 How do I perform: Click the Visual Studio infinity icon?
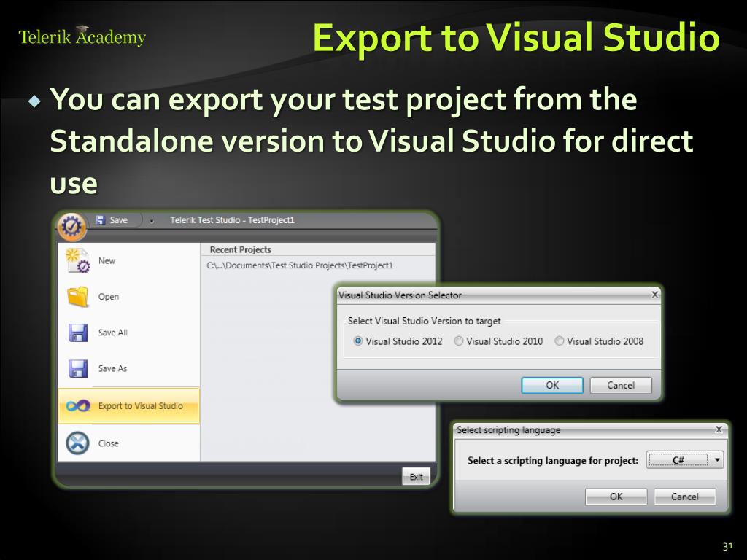pyautogui.click(x=78, y=405)
